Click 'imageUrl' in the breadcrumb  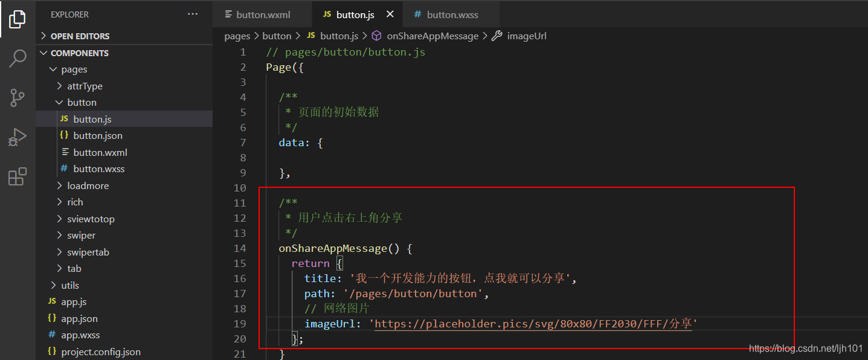pyautogui.click(x=527, y=36)
